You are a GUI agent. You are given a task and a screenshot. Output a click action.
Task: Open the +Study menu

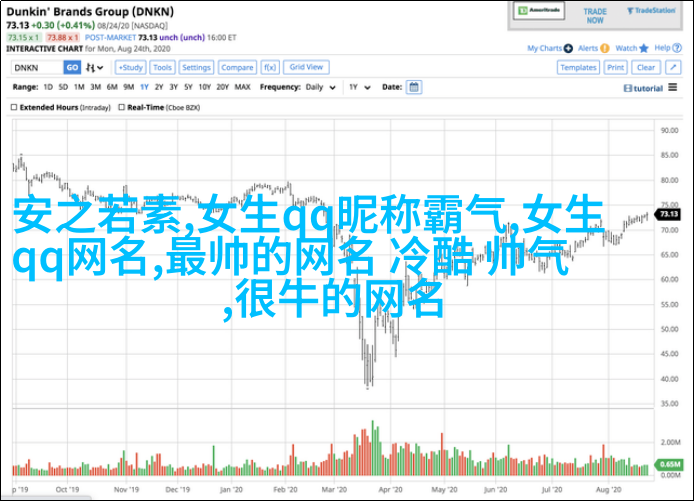pos(131,68)
